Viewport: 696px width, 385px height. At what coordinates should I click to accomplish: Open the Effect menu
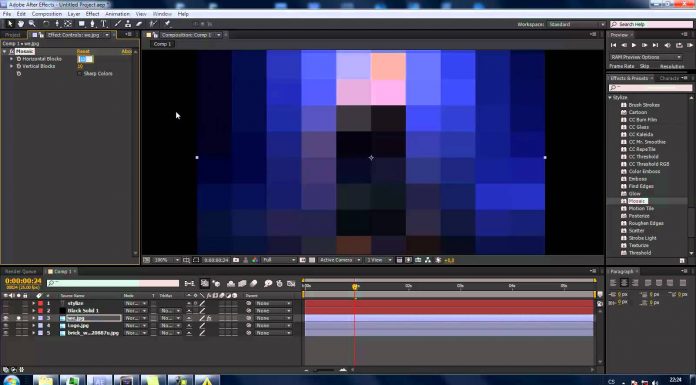point(92,14)
